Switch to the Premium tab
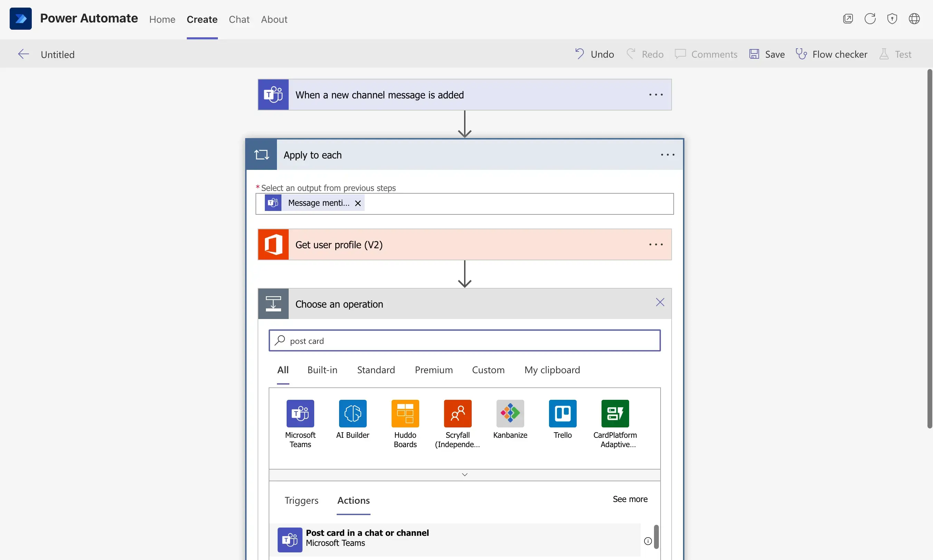 (x=434, y=370)
